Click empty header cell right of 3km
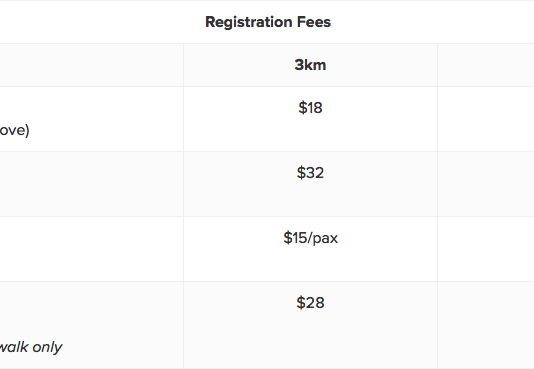Screen dimensions: 534x369 tap(486, 65)
